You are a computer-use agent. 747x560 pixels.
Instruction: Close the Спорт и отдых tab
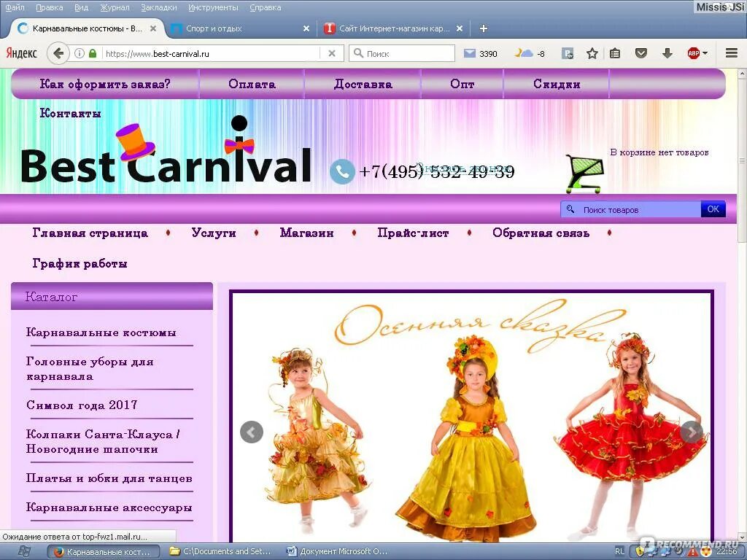click(x=306, y=28)
